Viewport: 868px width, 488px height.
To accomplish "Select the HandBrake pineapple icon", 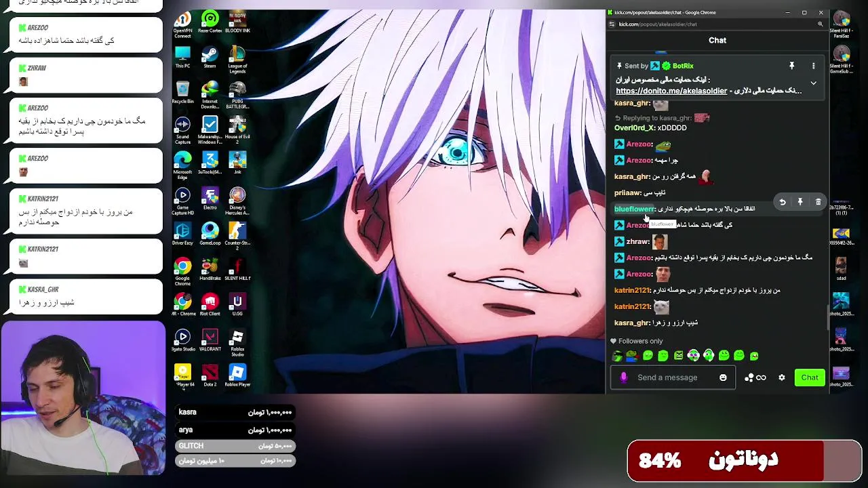I will coord(210,269).
